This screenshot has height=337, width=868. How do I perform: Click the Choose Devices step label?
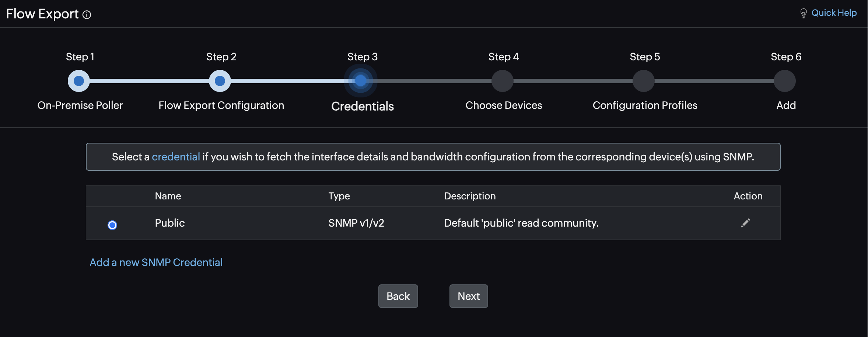coord(504,105)
